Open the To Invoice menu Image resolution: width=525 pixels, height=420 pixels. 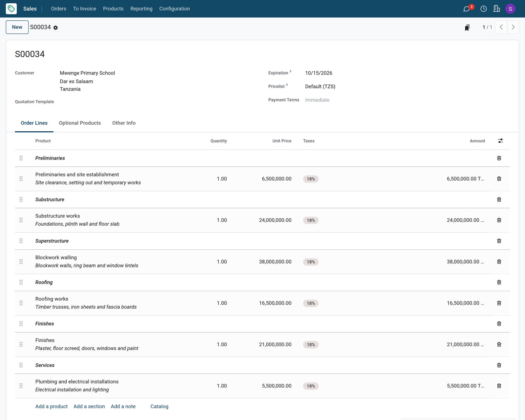85,9
